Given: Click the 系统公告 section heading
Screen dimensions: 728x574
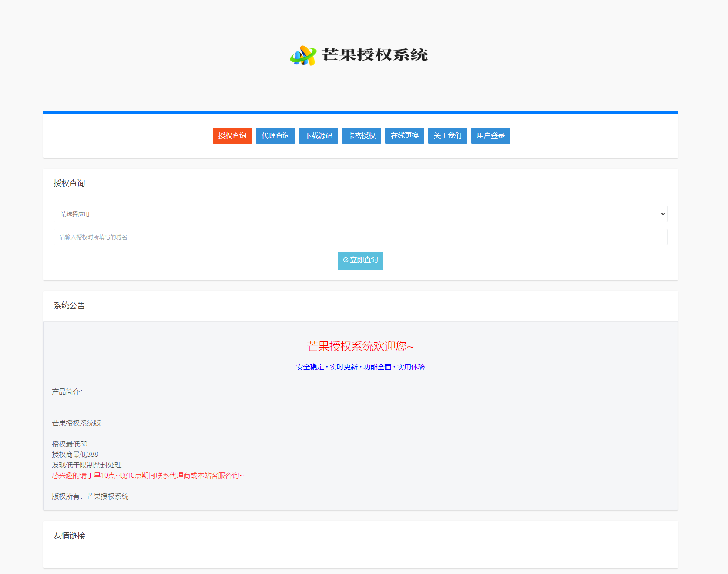Looking at the screenshot, I should point(69,306).
